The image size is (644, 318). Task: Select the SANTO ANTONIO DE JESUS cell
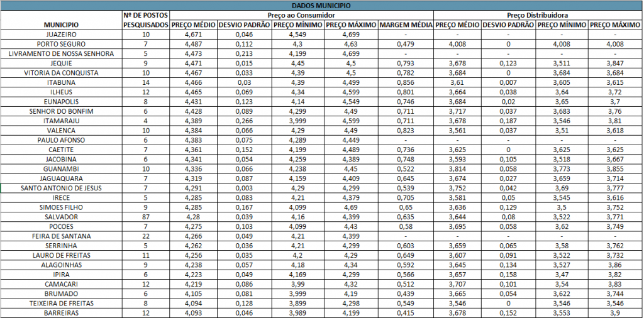[61, 188]
